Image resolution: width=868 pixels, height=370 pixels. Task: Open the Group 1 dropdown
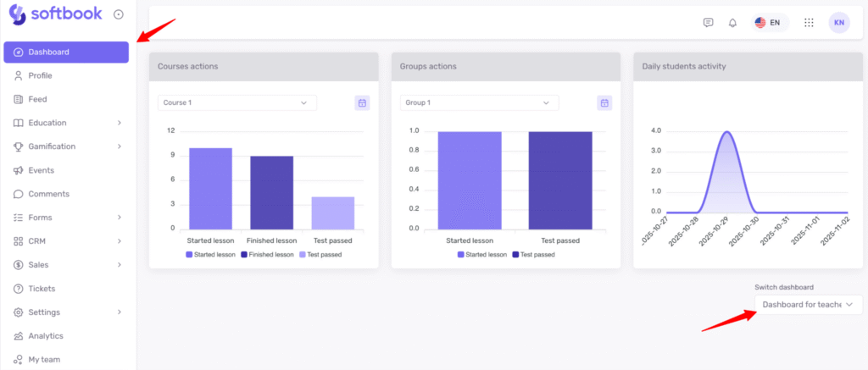tap(479, 102)
